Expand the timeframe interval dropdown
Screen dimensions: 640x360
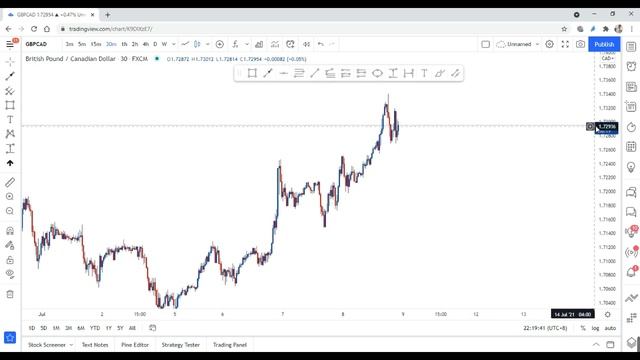click(x=174, y=44)
